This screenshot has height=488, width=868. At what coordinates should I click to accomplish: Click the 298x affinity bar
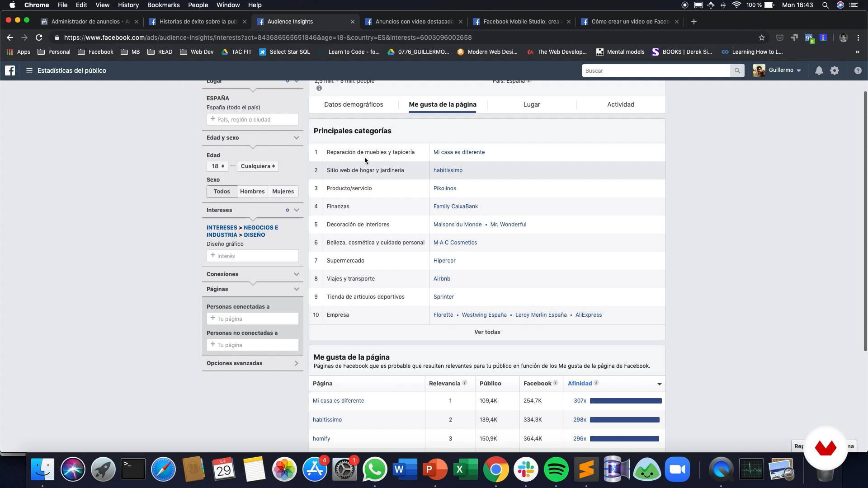625,420
